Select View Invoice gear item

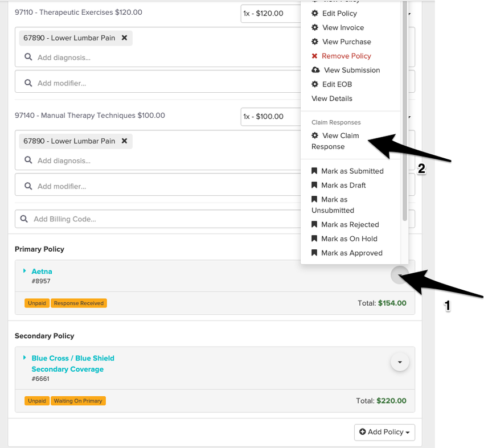tap(342, 27)
